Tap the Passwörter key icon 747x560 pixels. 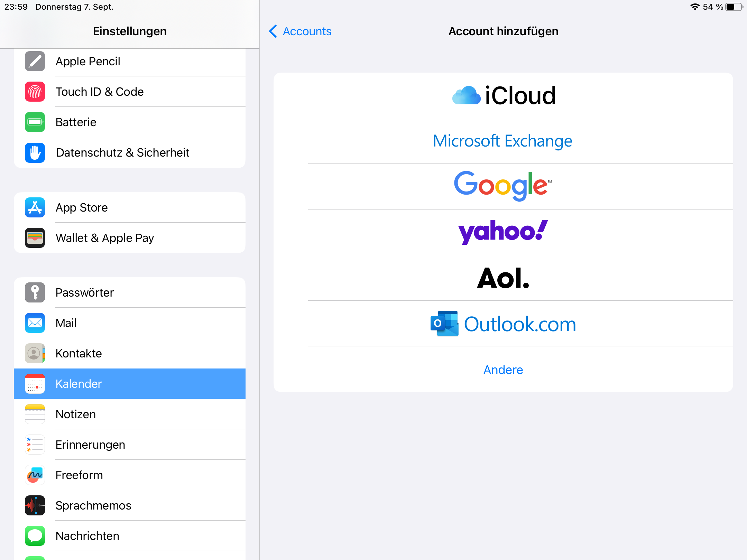point(35,293)
